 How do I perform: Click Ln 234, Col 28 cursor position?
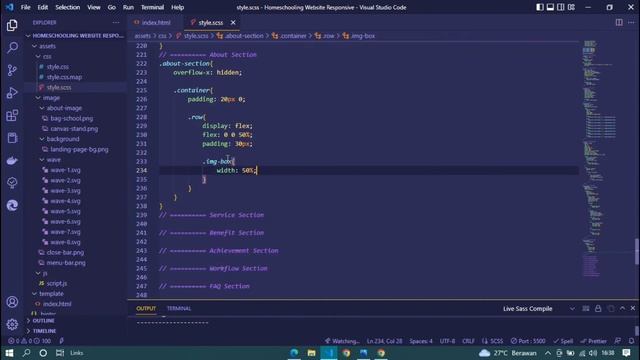[x=384, y=341]
